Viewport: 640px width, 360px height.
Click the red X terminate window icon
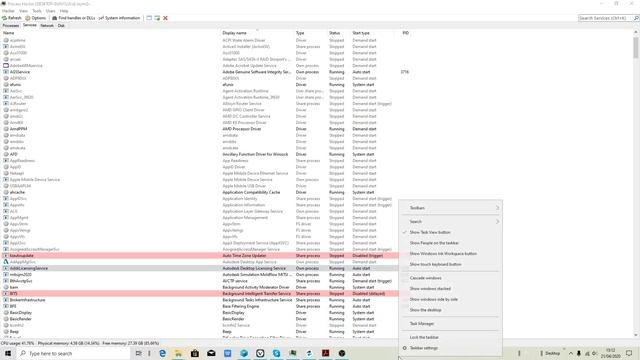coord(165,18)
